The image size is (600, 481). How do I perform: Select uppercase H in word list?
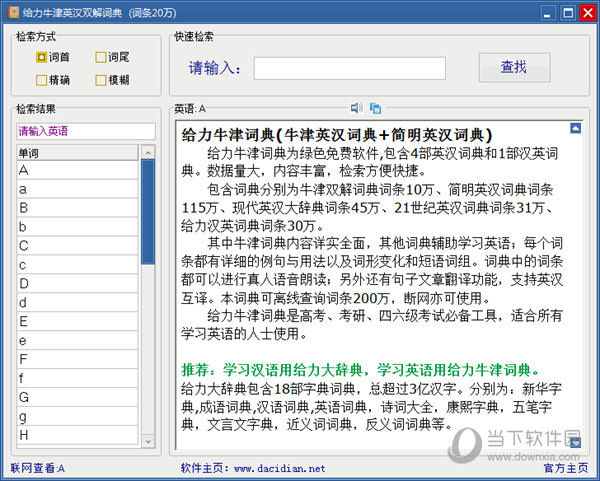(x=77, y=435)
